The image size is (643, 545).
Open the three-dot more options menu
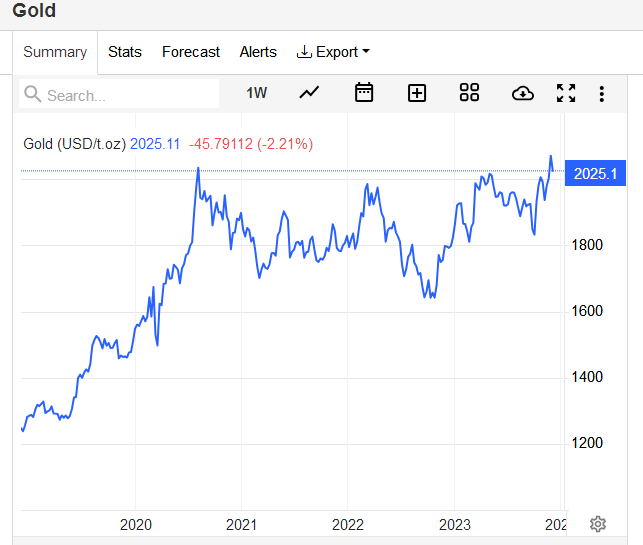point(601,94)
